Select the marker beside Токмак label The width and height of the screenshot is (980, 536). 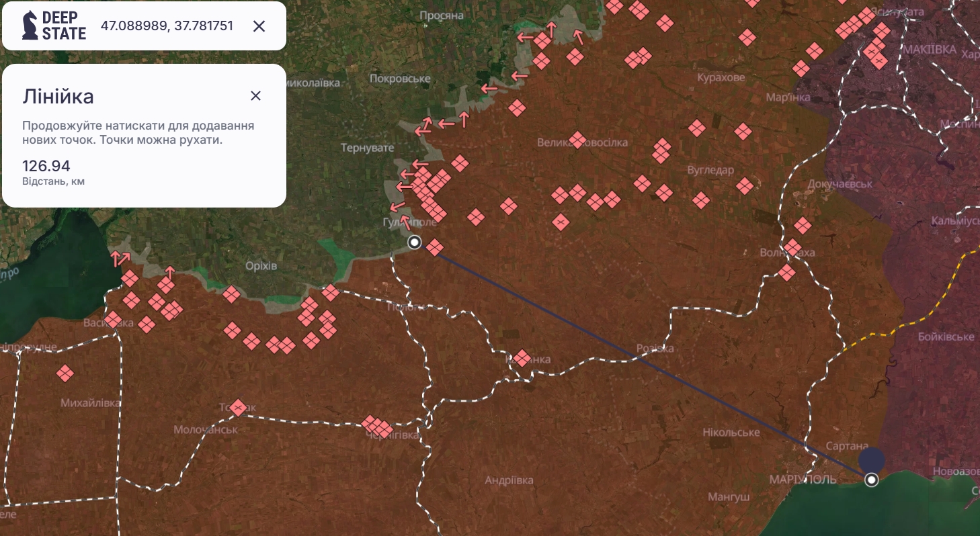point(238,406)
